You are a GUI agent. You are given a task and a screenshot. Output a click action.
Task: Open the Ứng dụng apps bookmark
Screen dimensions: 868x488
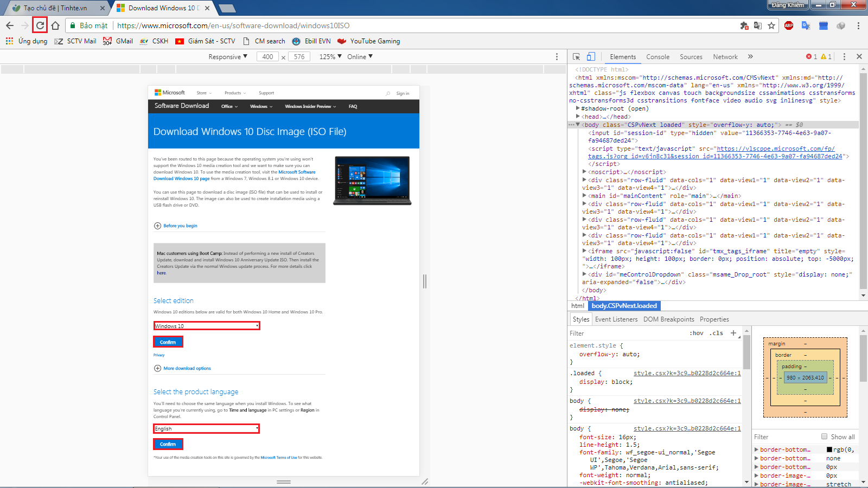[x=27, y=41]
